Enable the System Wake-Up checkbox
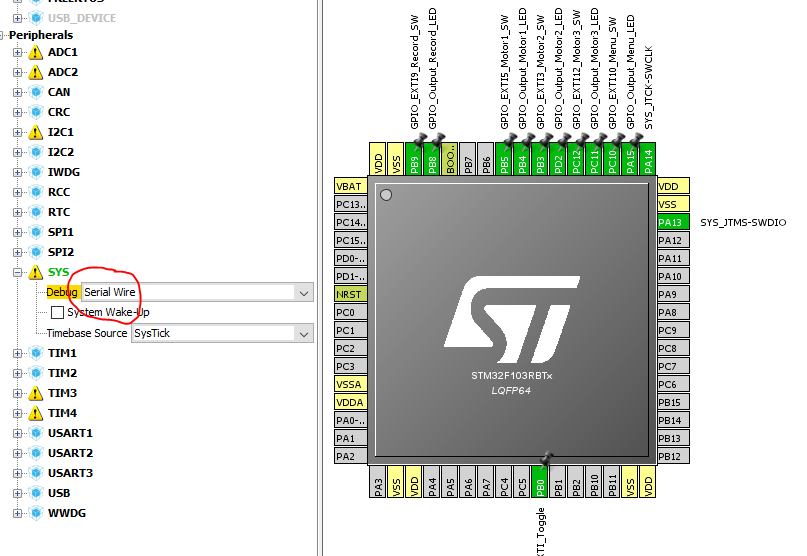The width and height of the screenshot is (807, 556). (x=58, y=312)
